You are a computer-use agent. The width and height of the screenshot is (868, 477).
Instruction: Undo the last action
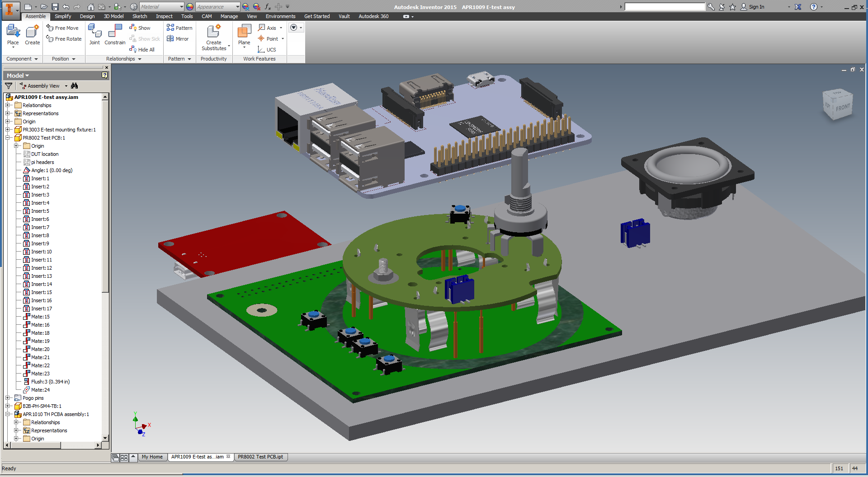pos(66,7)
